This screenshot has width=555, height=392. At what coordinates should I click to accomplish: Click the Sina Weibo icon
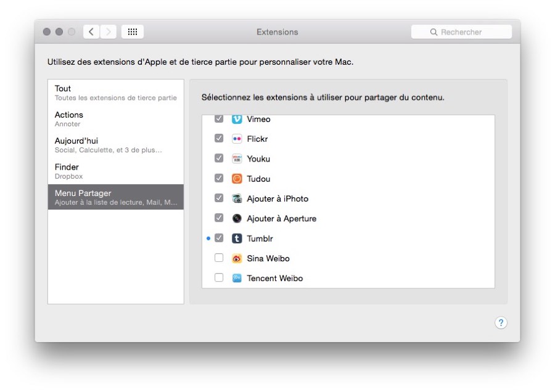pos(237,258)
